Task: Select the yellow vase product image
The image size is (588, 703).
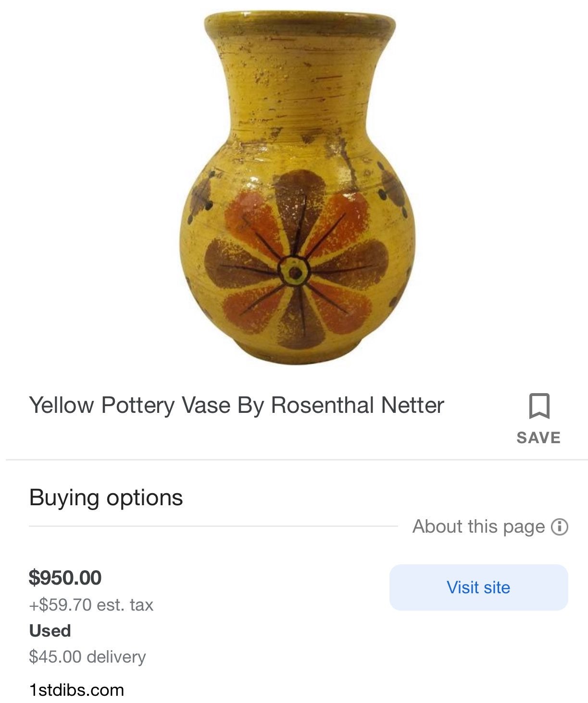Action: point(298,188)
